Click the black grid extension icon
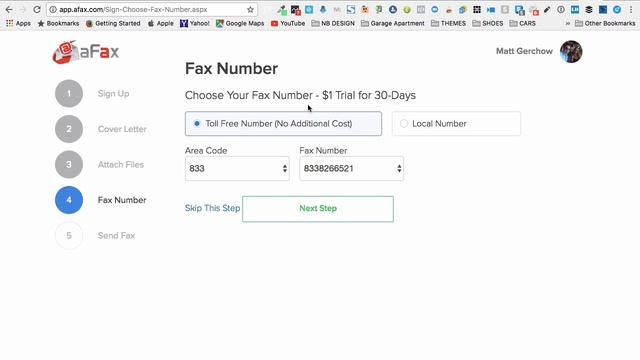This screenshot has width=640, height=360. 476,9
